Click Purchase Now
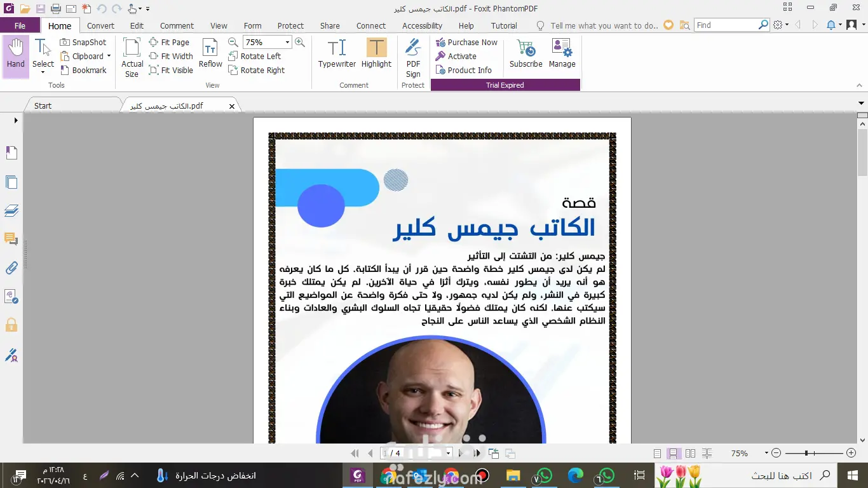 tap(466, 42)
